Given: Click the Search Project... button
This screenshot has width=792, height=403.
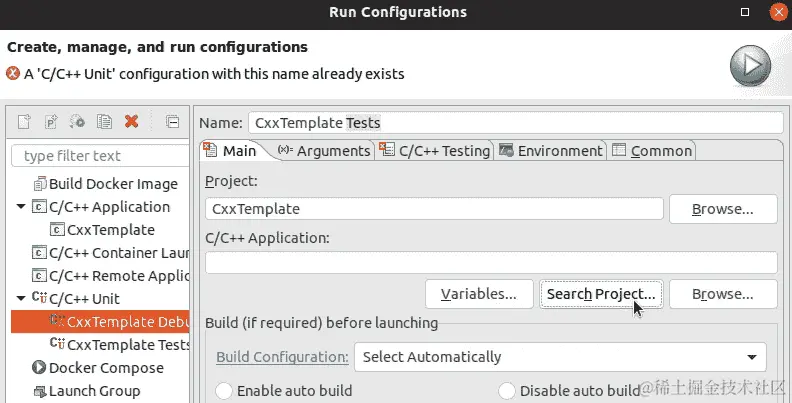Looking at the screenshot, I should point(601,294).
